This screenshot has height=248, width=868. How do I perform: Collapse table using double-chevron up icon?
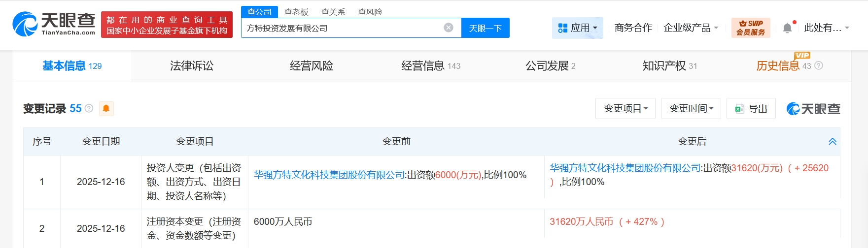coord(833,142)
